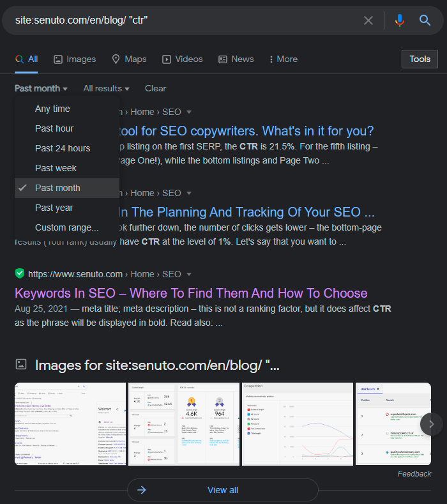Choose Past 24 hours option

click(x=63, y=148)
